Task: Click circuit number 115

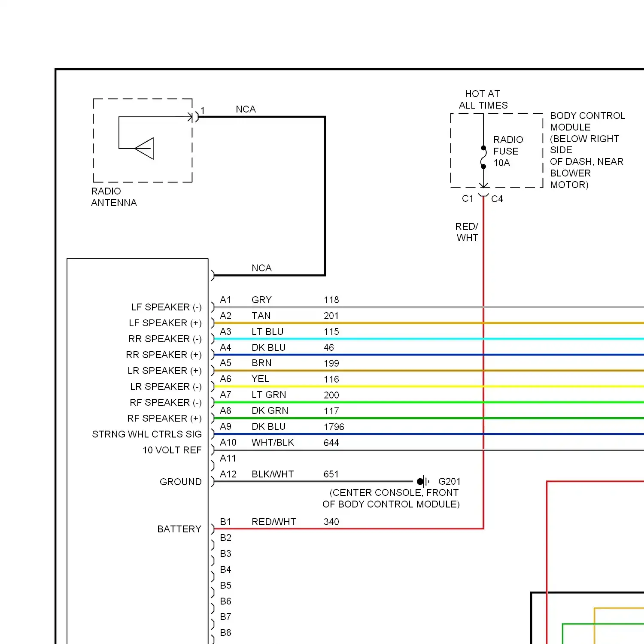Action: (x=331, y=332)
